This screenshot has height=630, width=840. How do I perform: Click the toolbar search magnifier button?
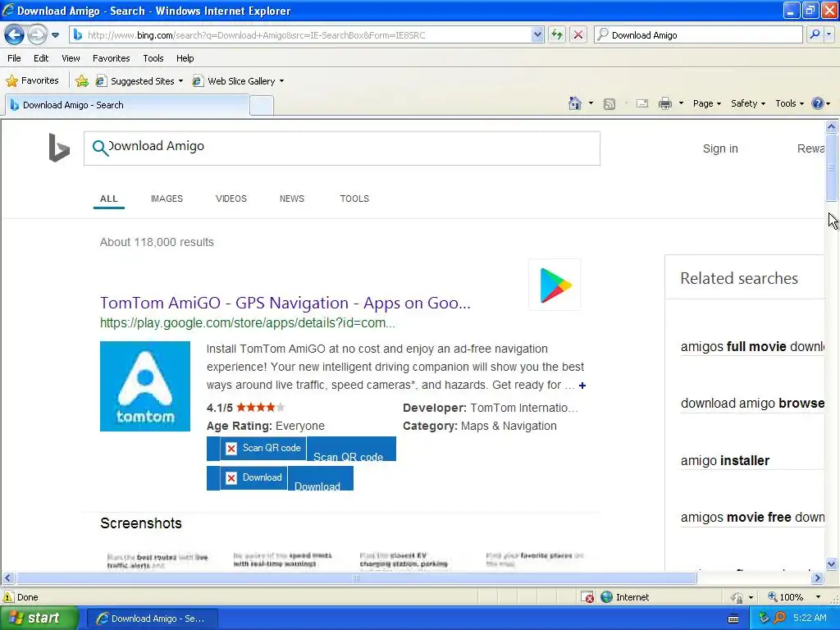coord(815,35)
